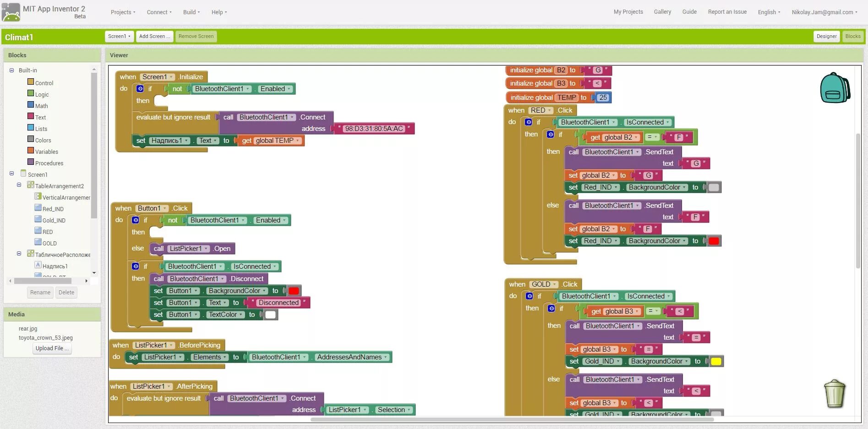Click the trash can to delete blocks
The image size is (868, 429).
[835, 394]
